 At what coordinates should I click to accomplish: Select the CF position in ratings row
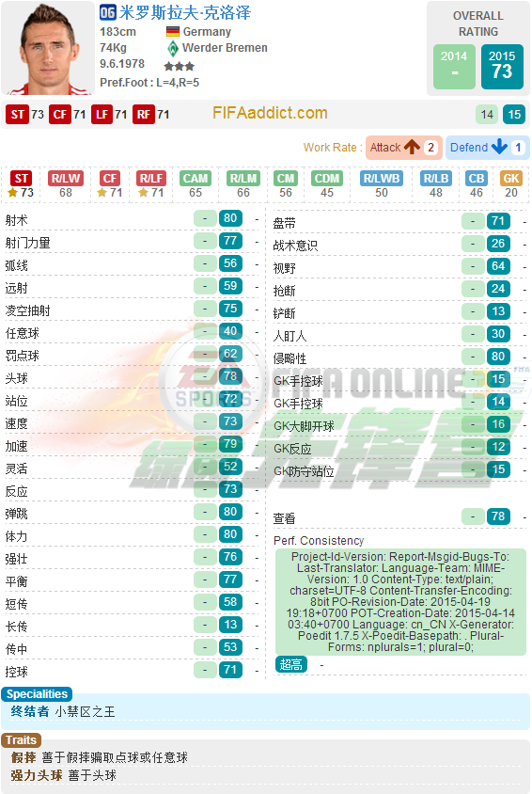pos(110,178)
